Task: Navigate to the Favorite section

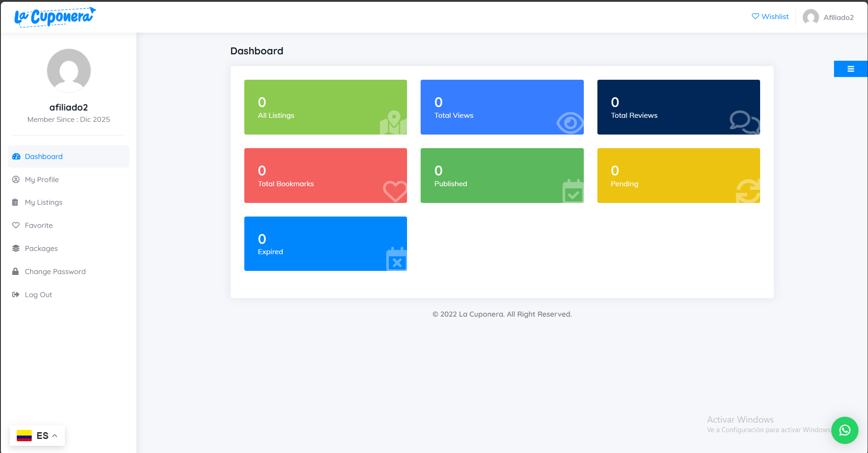Action: pyautogui.click(x=39, y=225)
